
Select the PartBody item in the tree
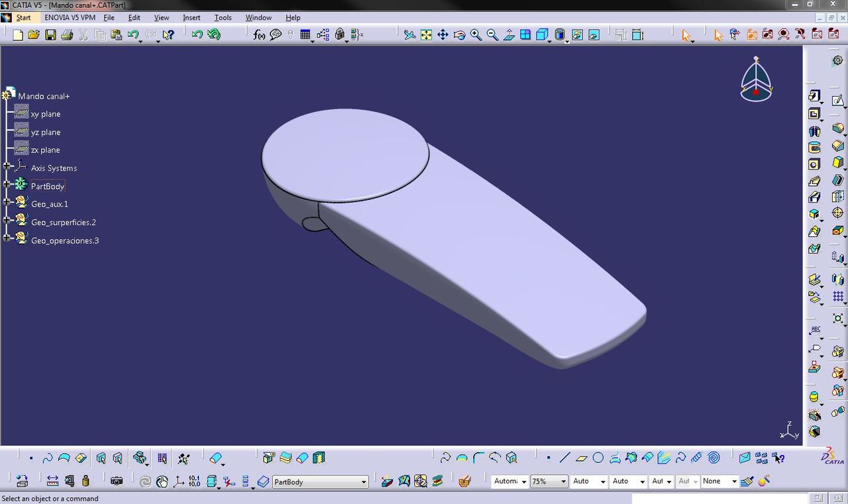(x=47, y=186)
